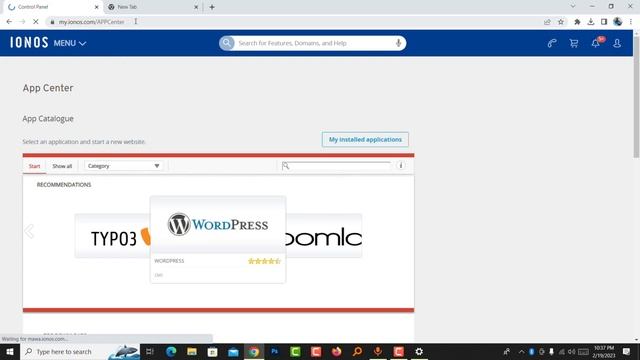The image size is (640, 360).
Task: Select the Show all tab
Action: tap(62, 166)
